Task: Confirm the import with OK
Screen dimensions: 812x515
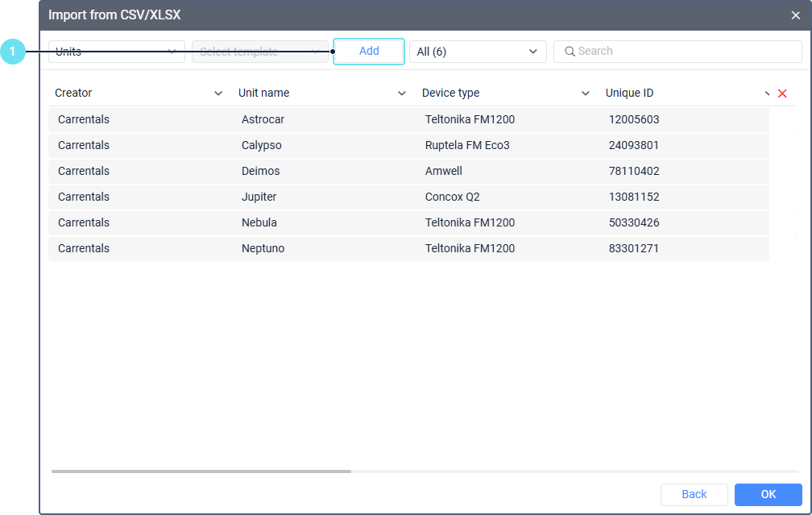Action: (768, 494)
